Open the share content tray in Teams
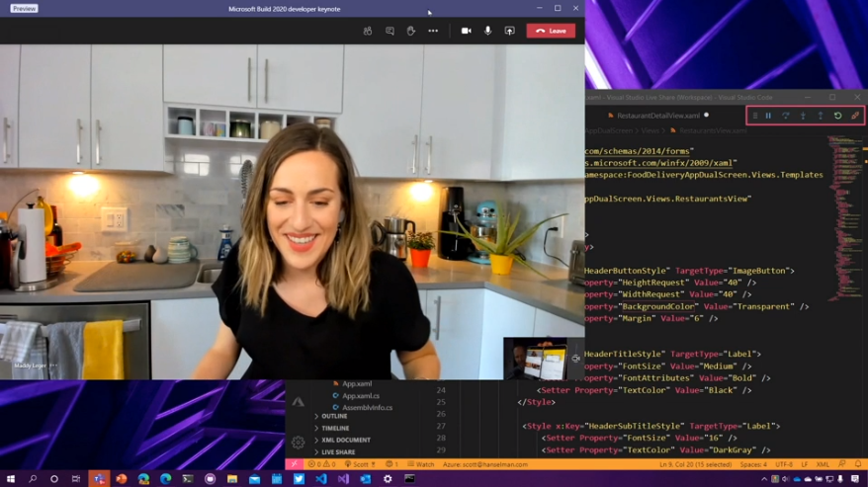This screenshot has height=487, width=868. click(509, 31)
